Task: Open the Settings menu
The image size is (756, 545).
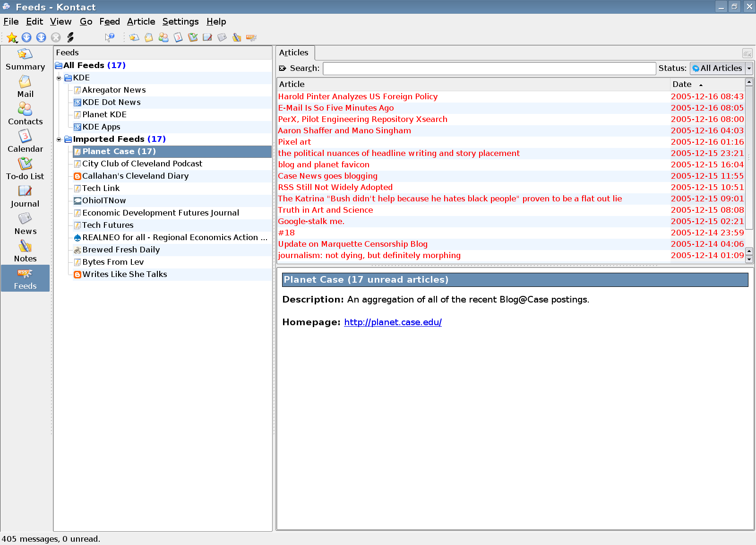Action: tap(180, 21)
